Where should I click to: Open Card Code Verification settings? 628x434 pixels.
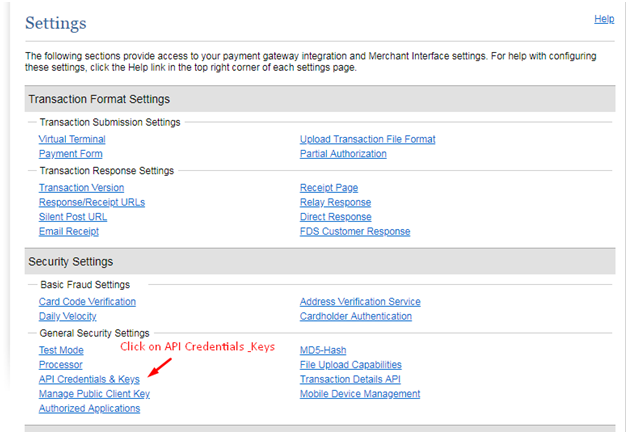[x=87, y=301]
